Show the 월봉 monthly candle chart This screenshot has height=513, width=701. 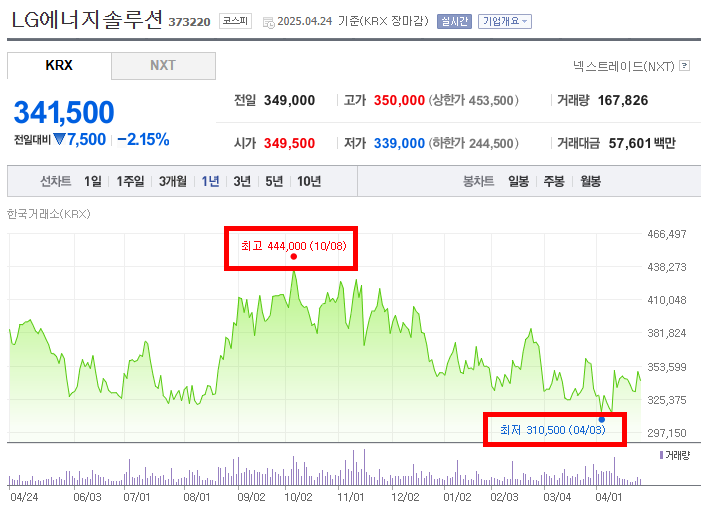click(591, 181)
